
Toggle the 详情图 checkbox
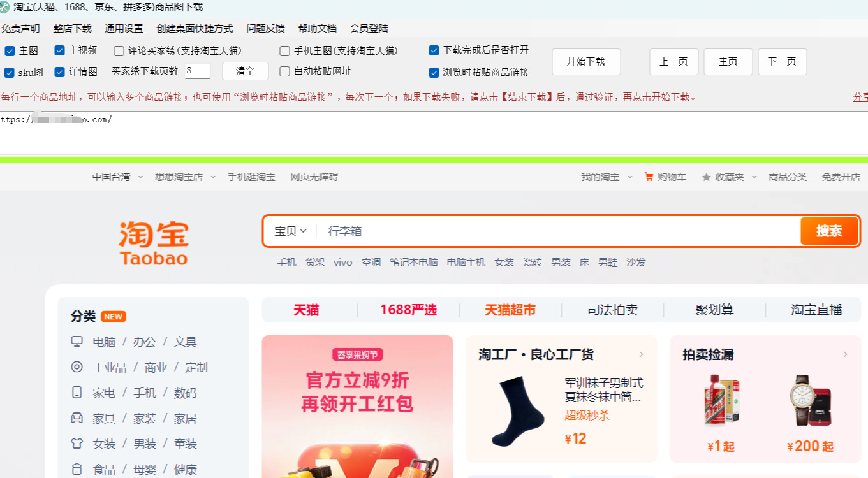pyautogui.click(x=59, y=72)
